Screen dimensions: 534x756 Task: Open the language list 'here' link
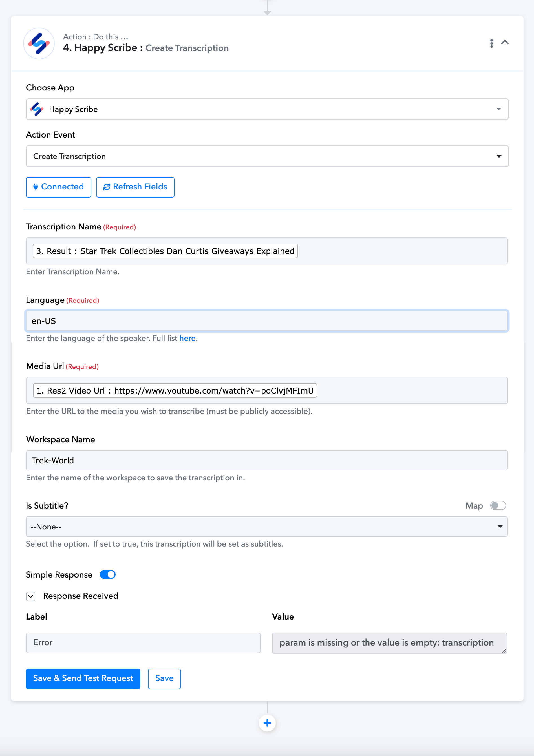tap(187, 338)
